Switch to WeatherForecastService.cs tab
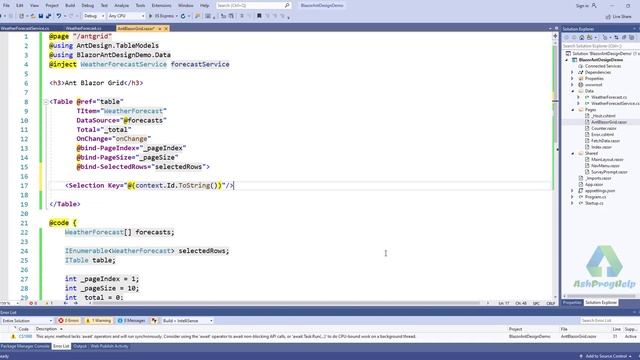This screenshot has height=360, width=640. (x=25, y=29)
